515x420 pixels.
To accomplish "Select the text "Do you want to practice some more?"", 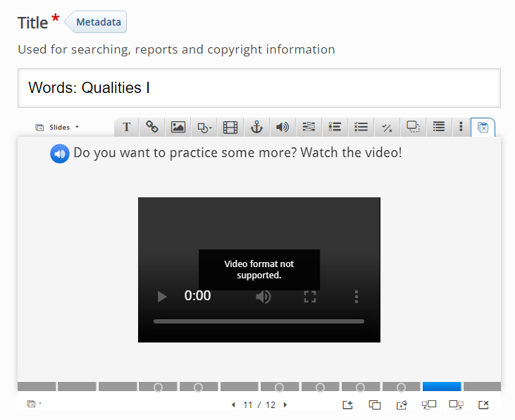I will tap(185, 153).
